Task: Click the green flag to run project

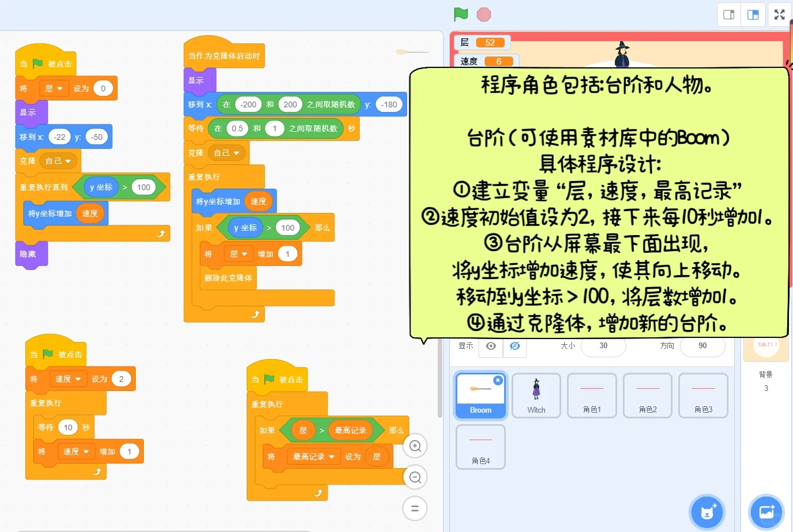Action: click(x=460, y=14)
